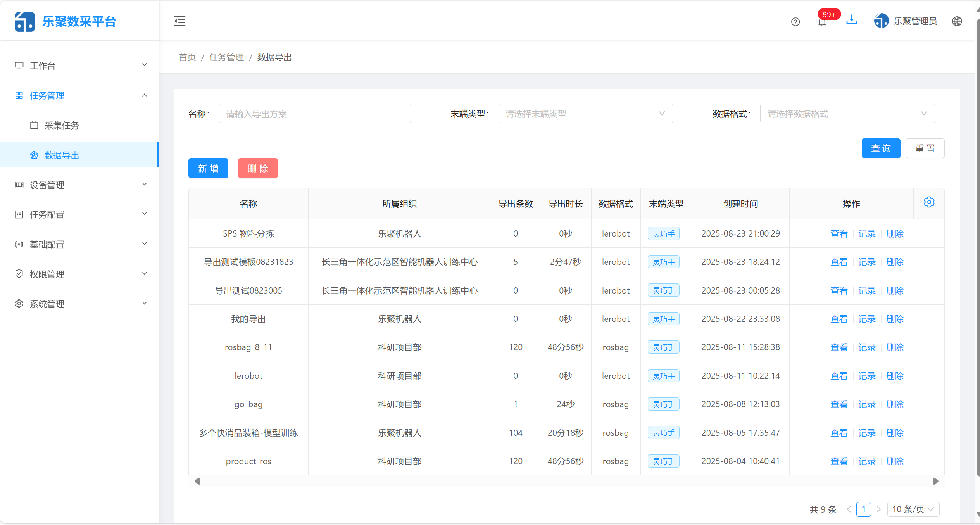Click the 新增 button

(208, 168)
